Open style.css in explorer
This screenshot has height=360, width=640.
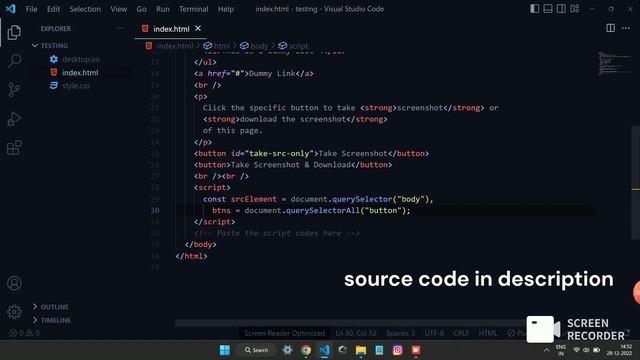(x=76, y=86)
